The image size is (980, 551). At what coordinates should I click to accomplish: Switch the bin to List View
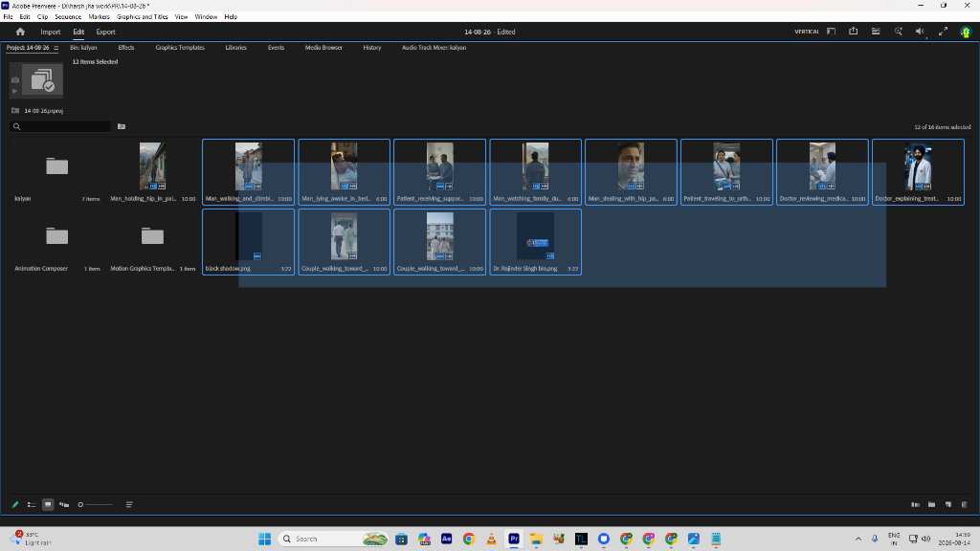pyautogui.click(x=32, y=504)
